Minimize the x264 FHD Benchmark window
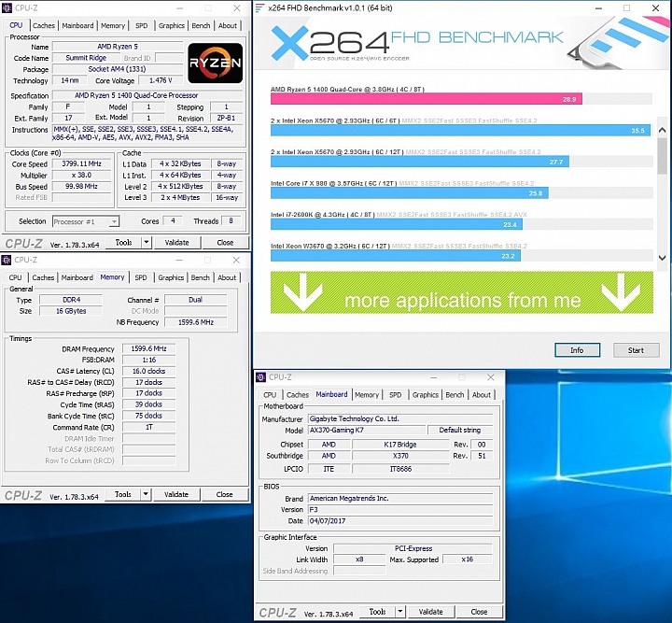 click(598, 8)
